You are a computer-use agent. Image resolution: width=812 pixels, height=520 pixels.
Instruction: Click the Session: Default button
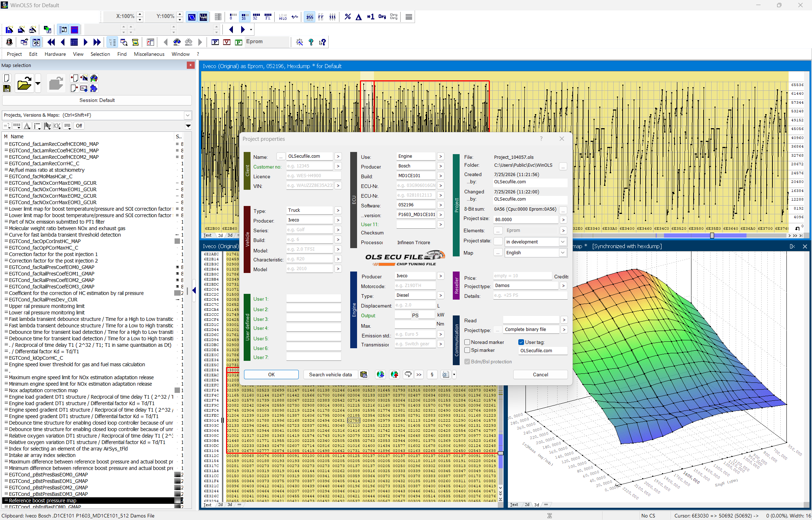pyautogui.click(x=97, y=100)
